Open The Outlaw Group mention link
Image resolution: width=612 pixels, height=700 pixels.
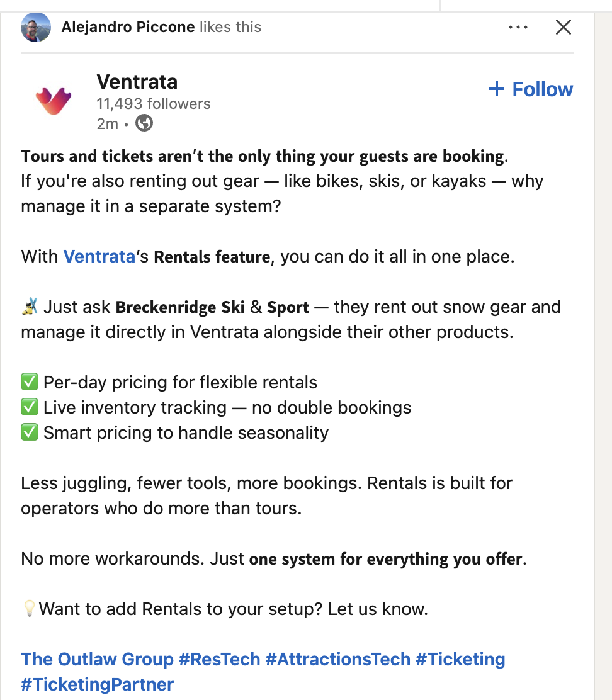pyautogui.click(x=98, y=659)
